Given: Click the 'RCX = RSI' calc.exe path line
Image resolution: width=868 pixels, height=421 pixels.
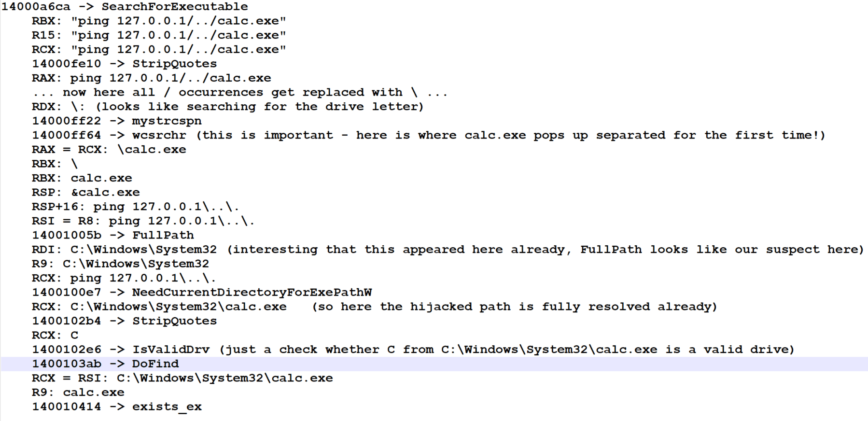Looking at the screenshot, I should 182,378.
